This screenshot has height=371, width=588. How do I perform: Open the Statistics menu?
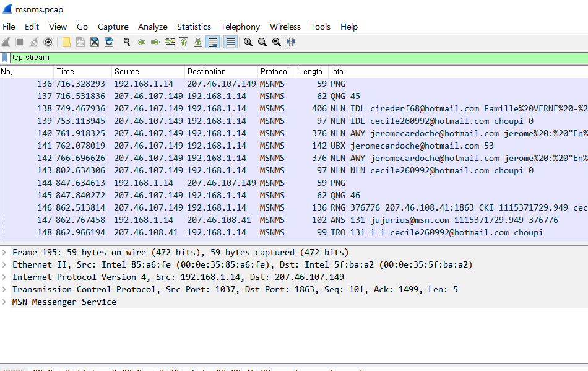tap(194, 27)
